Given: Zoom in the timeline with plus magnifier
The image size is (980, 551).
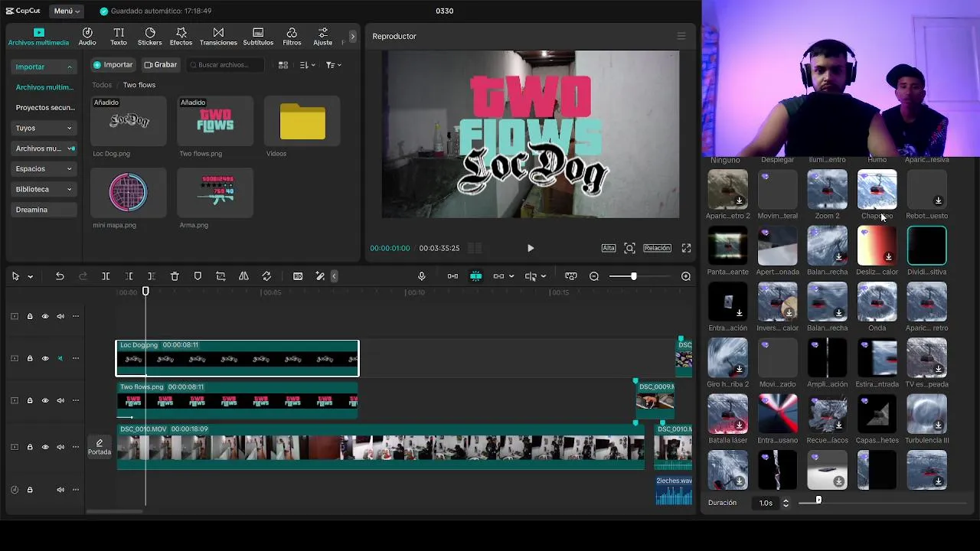Looking at the screenshot, I should tap(686, 276).
